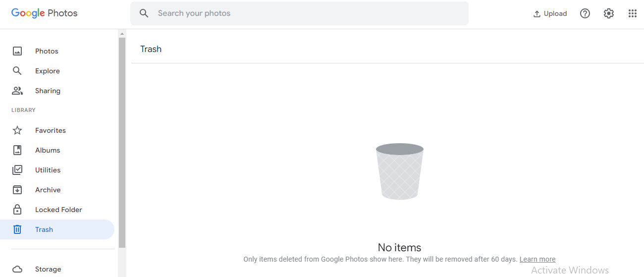This screenshot has height=277, width=644.
Task: Select the Trash menu item
Action: click(44, 229)
